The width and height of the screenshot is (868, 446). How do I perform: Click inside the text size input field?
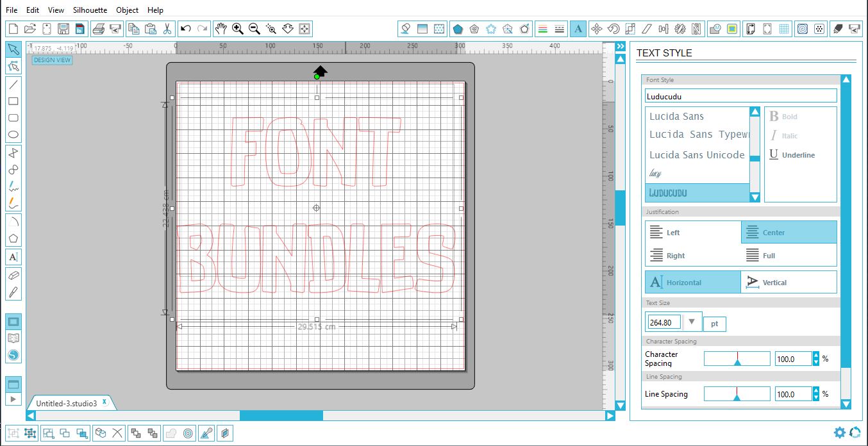coord(663,322)
